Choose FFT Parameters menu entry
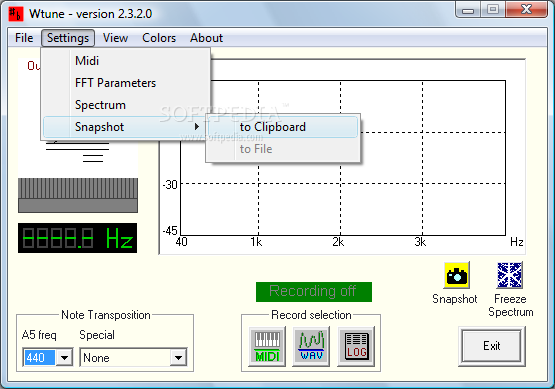Screen dimensions: 555x389 pyautogui.click(x=126, y=83)
